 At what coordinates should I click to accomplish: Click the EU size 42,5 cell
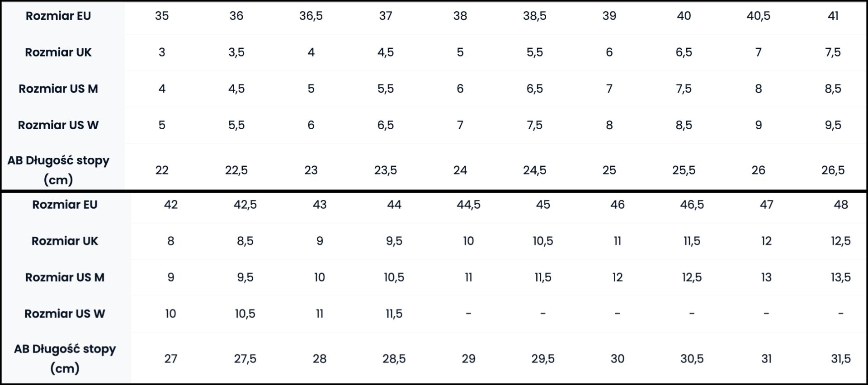pos(245,205)
